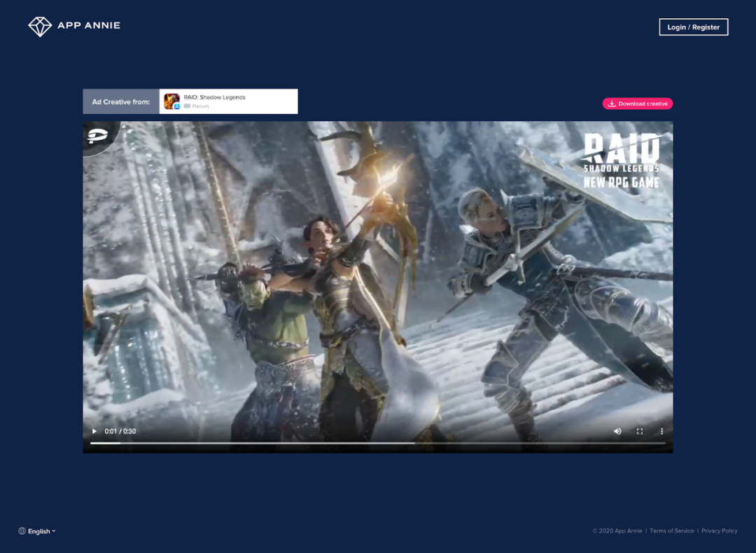Click the © 2020 App Annie text
This screenshot has height=553, width=756.
click(617, 531)
